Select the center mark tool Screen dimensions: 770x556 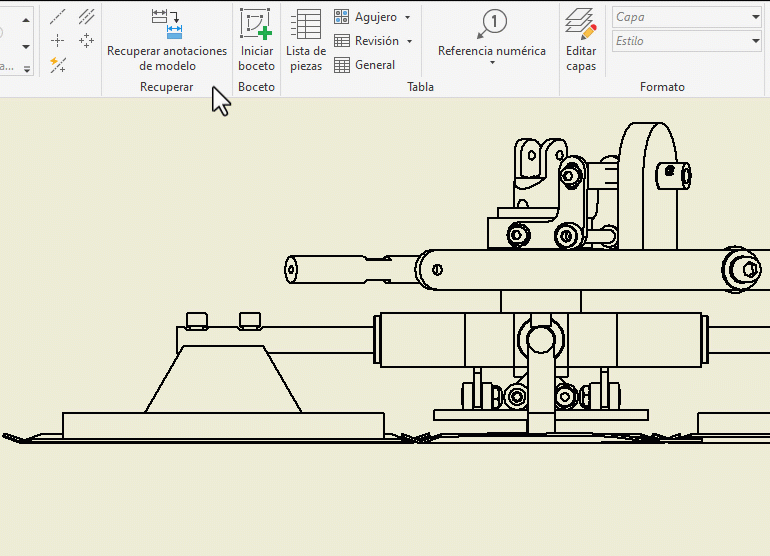(58, 40)
